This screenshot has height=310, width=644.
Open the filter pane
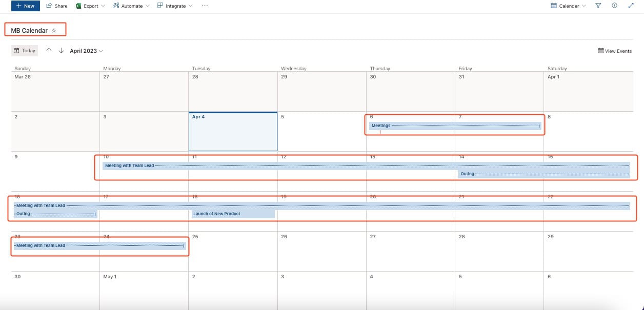[x=598, y=6]
